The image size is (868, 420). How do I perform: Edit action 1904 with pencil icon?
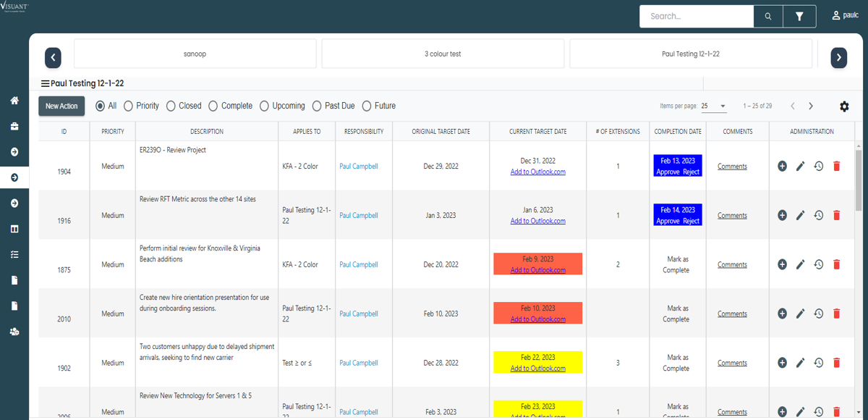[x=800, y=167]
